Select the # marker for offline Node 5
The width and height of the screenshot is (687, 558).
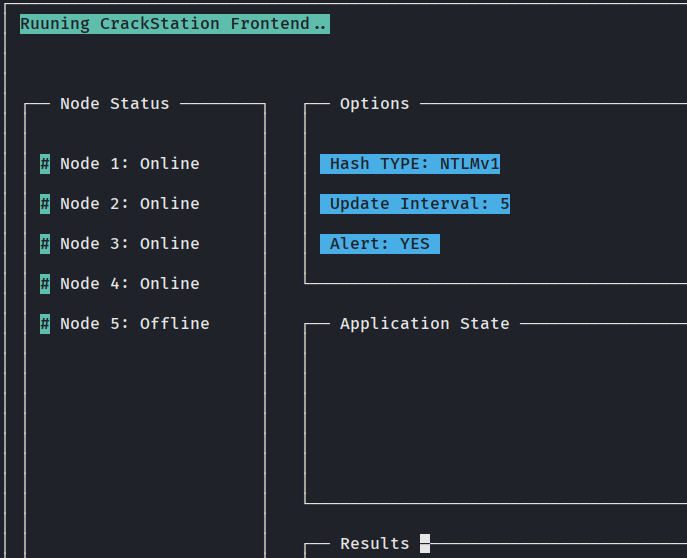point(45,324)
